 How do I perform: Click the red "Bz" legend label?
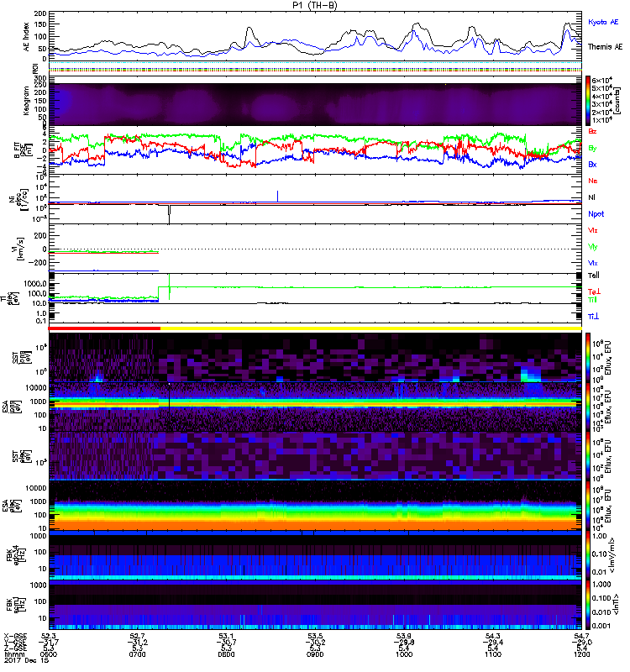[592, 131]
